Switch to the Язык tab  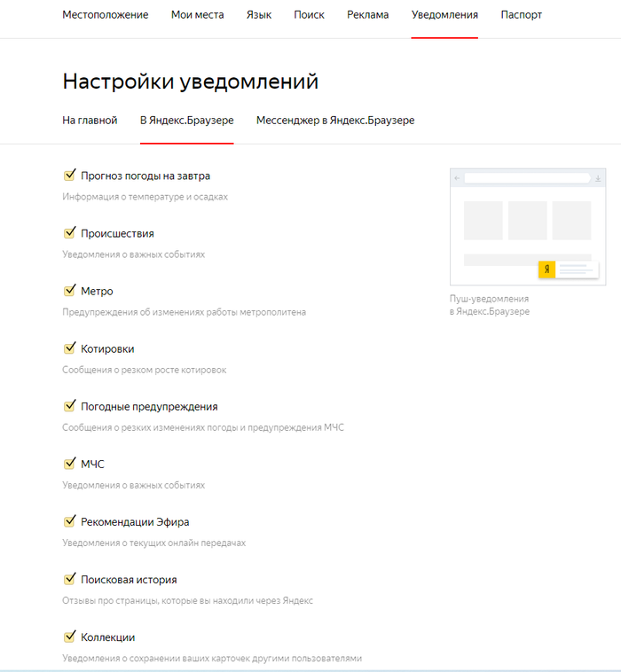tap(259, 15)
